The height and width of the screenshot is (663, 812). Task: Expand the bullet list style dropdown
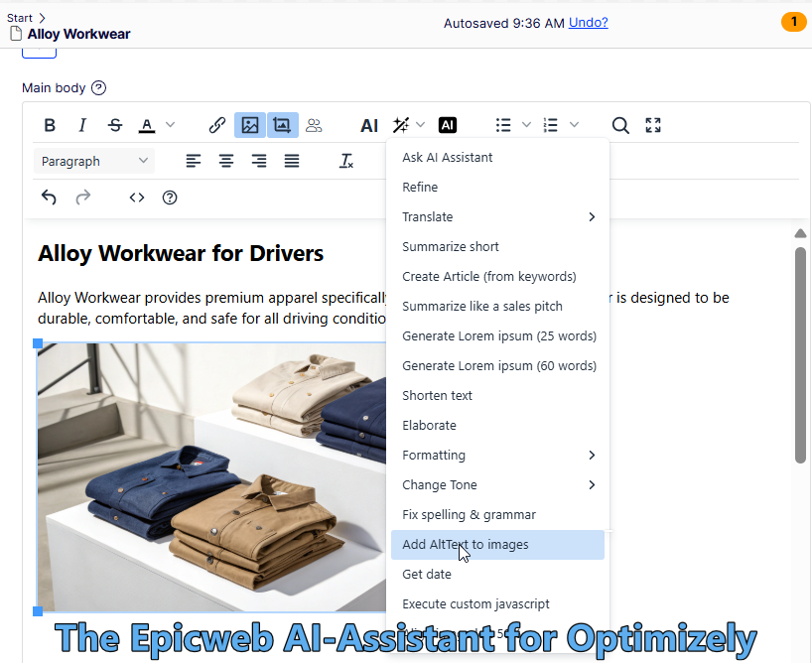click(527, 125)
